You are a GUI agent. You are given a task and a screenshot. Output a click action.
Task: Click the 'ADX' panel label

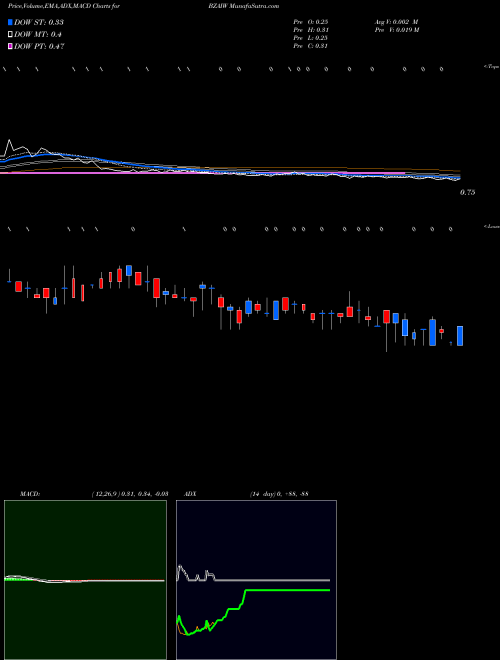point(191,493)
